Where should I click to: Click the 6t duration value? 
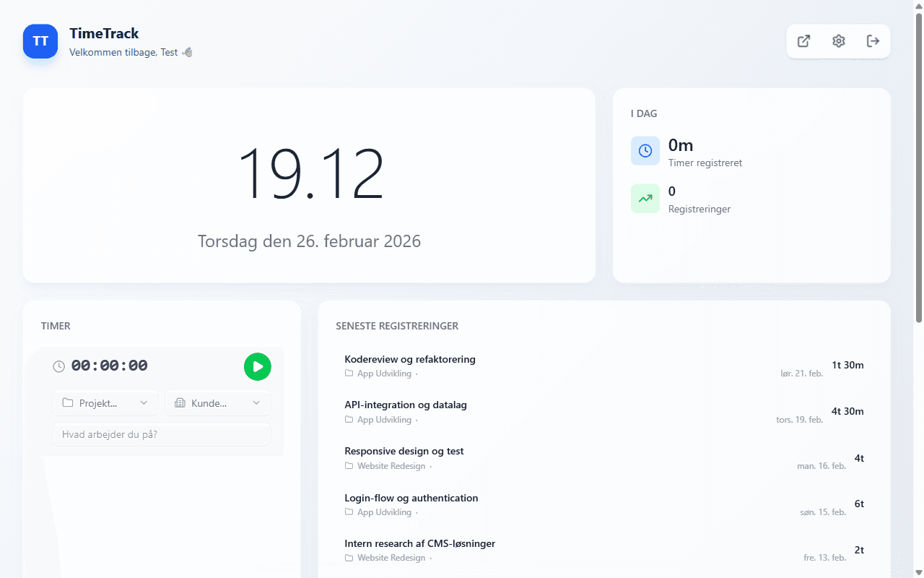(859, 504)
